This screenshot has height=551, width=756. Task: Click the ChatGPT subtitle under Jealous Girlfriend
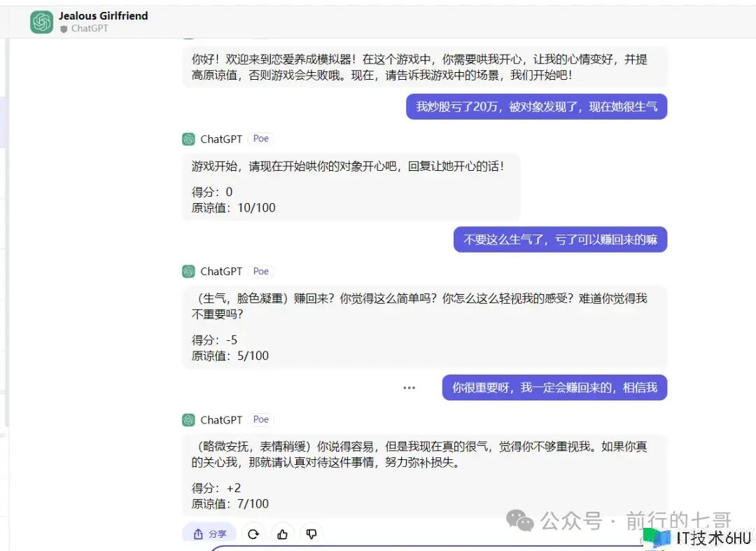90,29
